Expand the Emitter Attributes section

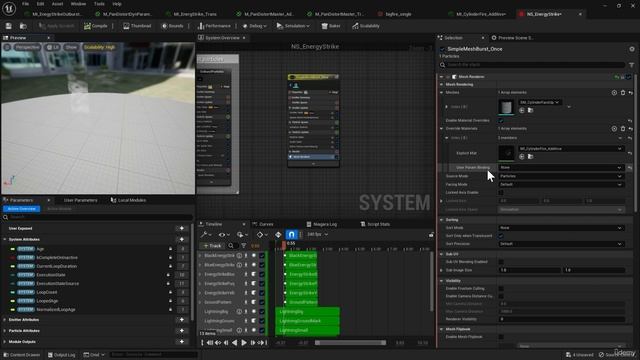5,320
